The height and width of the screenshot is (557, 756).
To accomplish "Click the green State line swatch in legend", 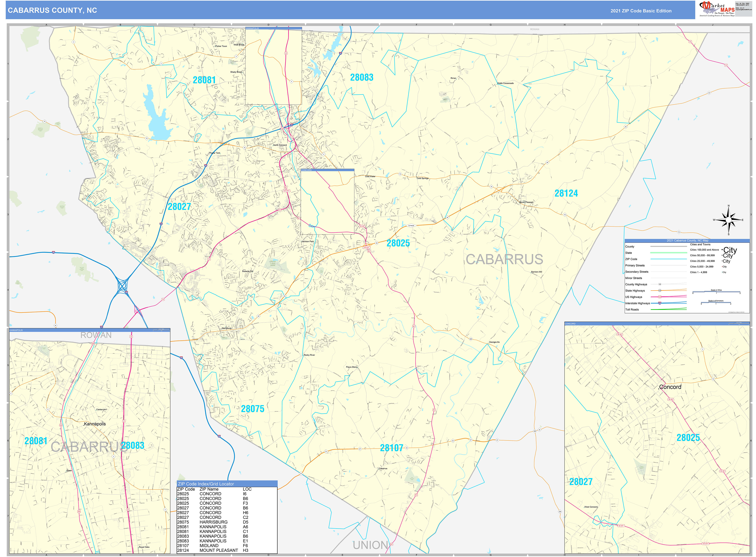I will pyautogui.click(x=668, y=253).
